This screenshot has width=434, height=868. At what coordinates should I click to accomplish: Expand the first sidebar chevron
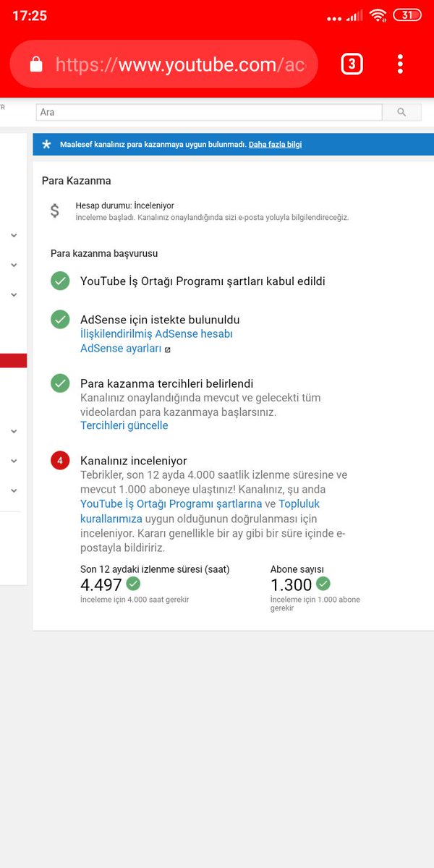tap(13, 235)
